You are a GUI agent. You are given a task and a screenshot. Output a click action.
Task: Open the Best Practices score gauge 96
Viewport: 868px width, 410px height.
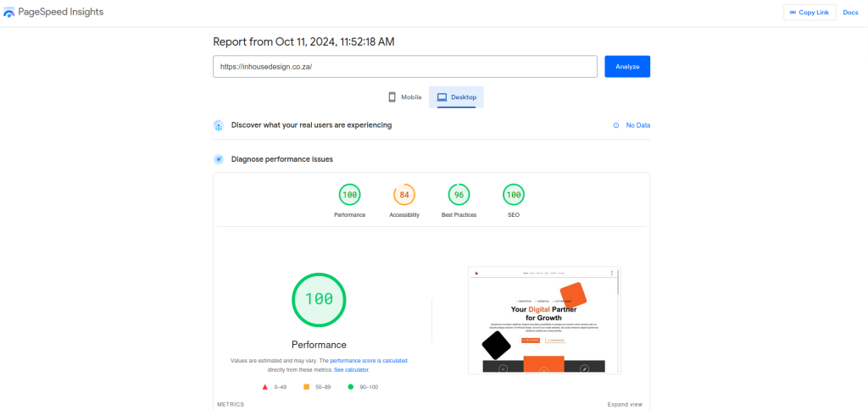pyautogui.click(x=459, y=196)
